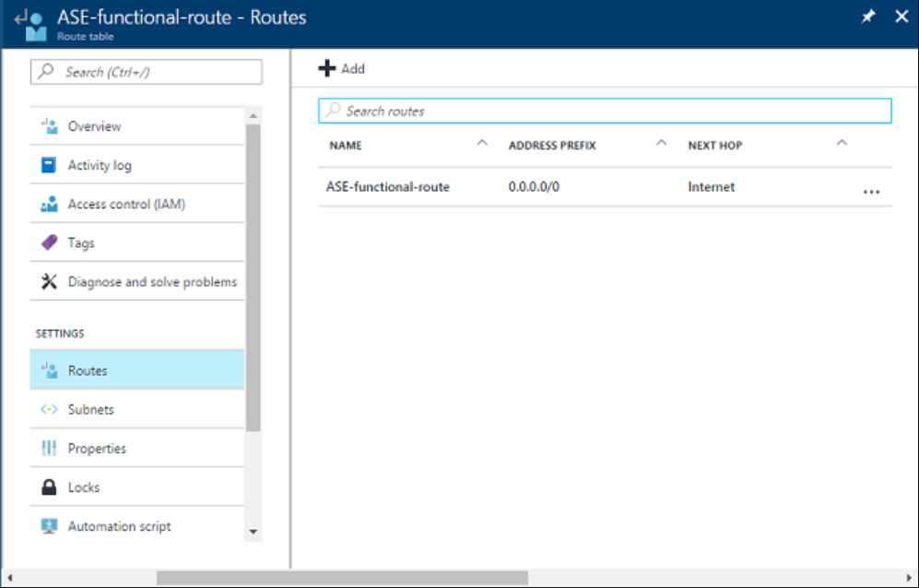Click the Diagnose and solve problems icon
Screen dimensions: 919x588
coord(49,282)
